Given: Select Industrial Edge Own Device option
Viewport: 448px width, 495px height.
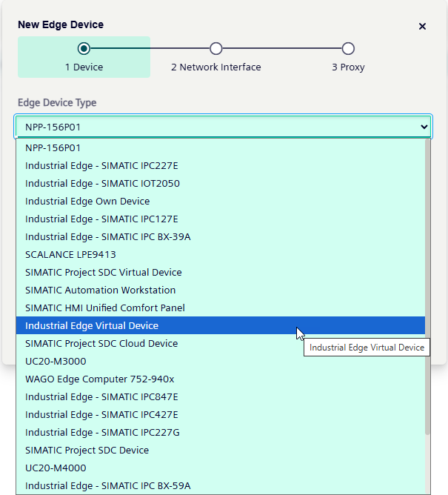Looking at the screenshot, I should coord(221,201).
